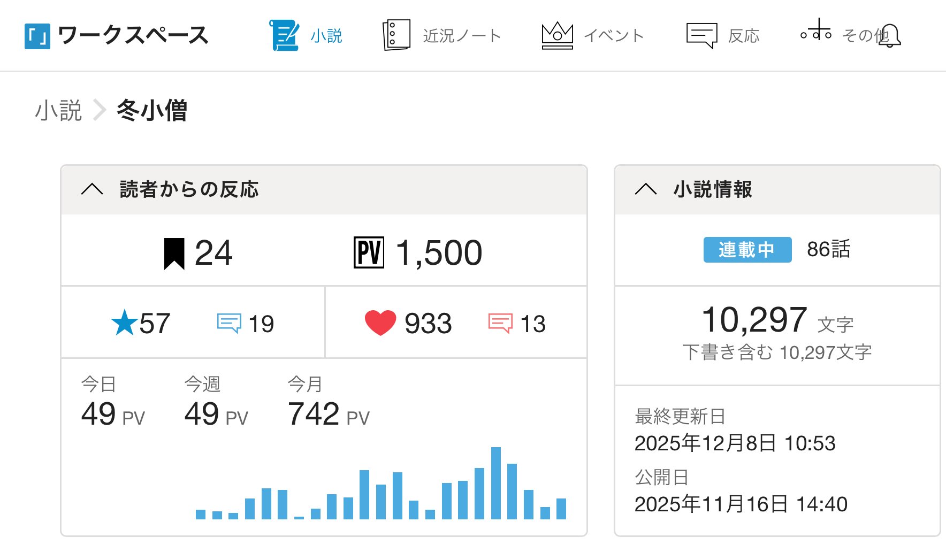The width and height of the screenshot is (946, 560).
Task: Switch to the イベント tab
Action: point(614,36)
